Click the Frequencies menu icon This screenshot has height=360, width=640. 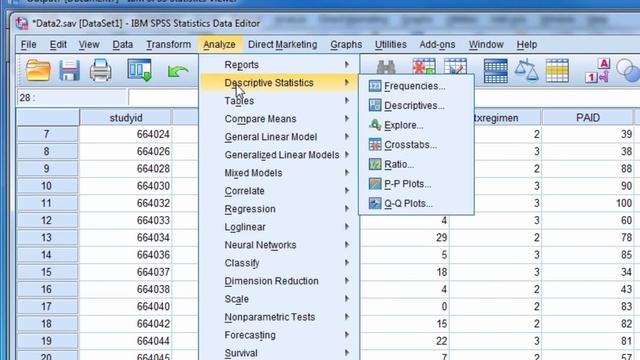click(x=375, y=86)
